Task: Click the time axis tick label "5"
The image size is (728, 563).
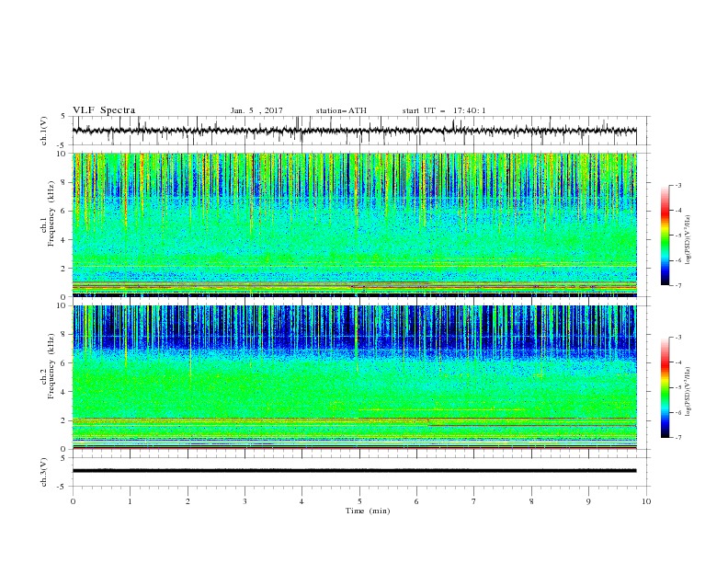Action: pos(359,501)
